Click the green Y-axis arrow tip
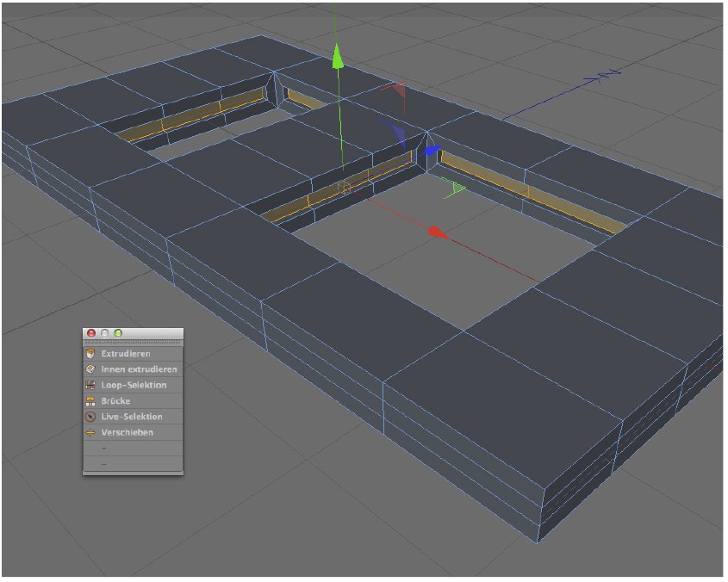The width and height of the screenshot is (728, 582). click(339, 59)
